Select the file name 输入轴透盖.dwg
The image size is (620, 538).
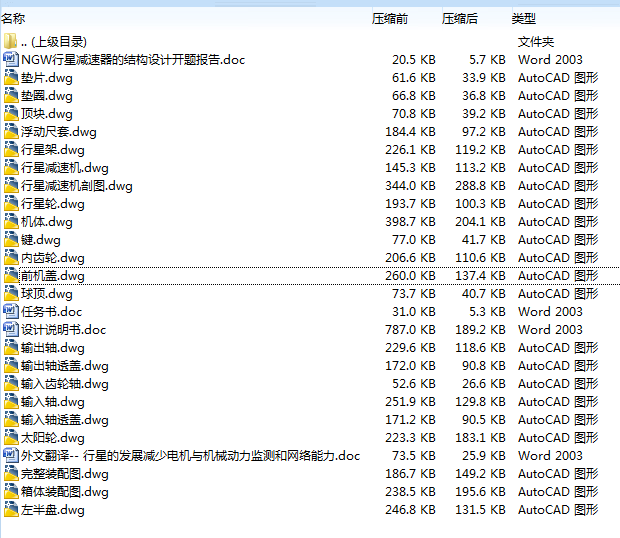64,420
